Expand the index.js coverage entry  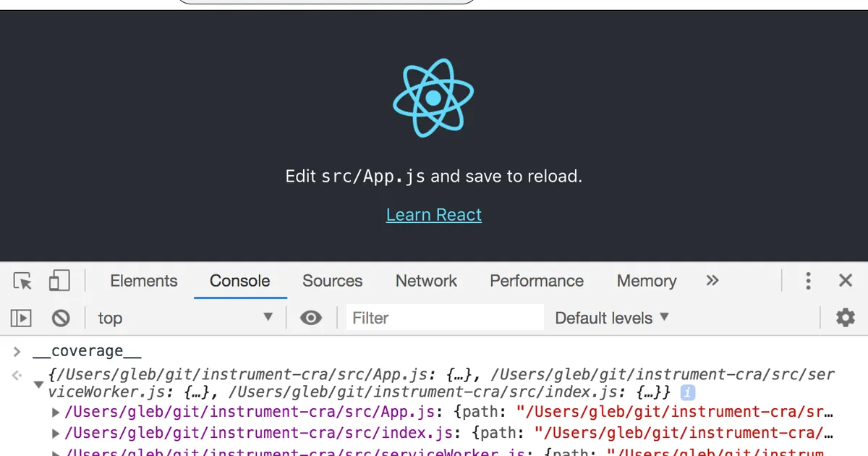coord(56,434)
